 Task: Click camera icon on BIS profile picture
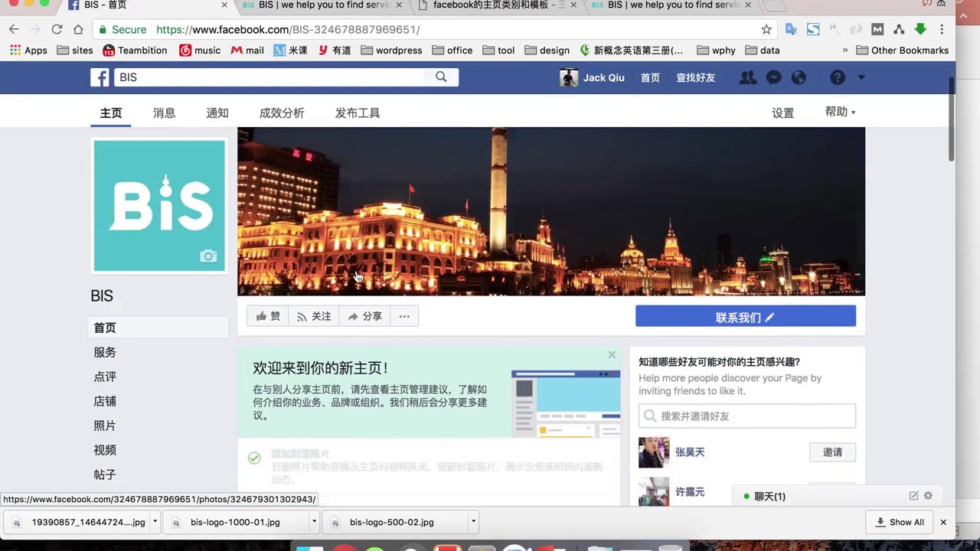click(208, 256)
